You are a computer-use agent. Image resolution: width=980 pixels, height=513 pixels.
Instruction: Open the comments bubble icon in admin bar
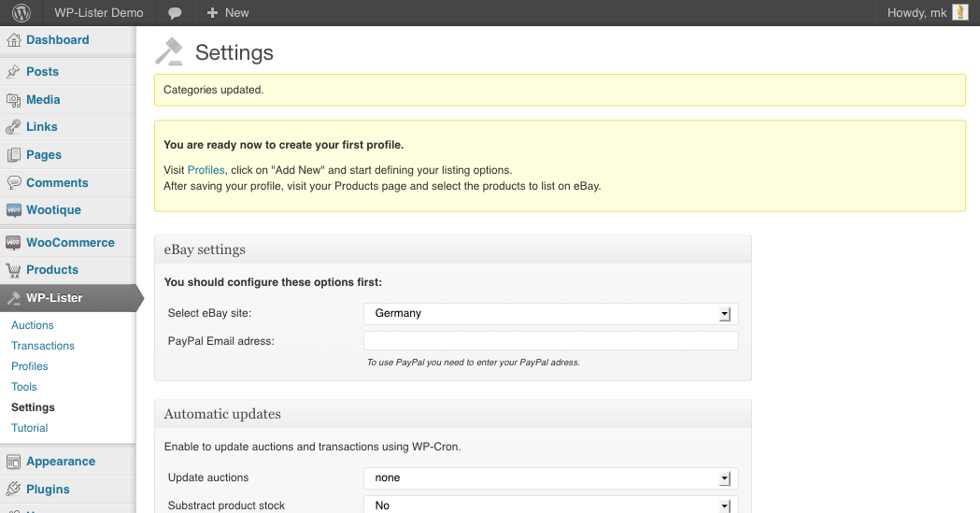pos(175,13)
